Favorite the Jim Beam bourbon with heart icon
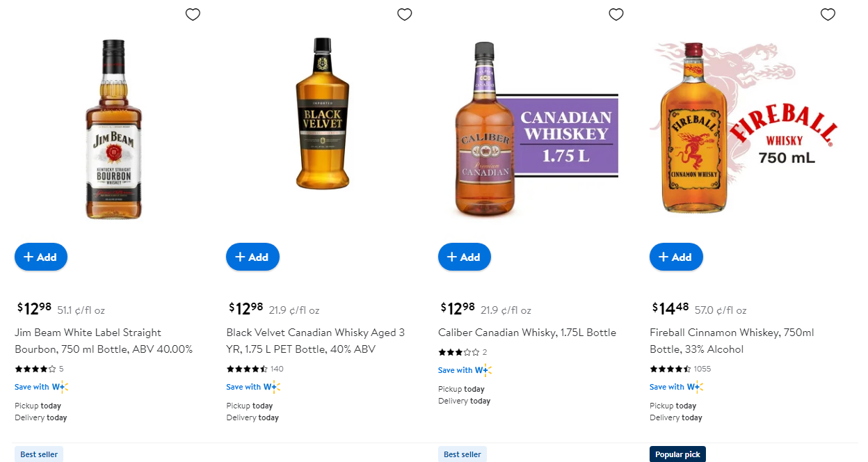Image resolution: width=868 pixels, height=462 pixels. 193,15
